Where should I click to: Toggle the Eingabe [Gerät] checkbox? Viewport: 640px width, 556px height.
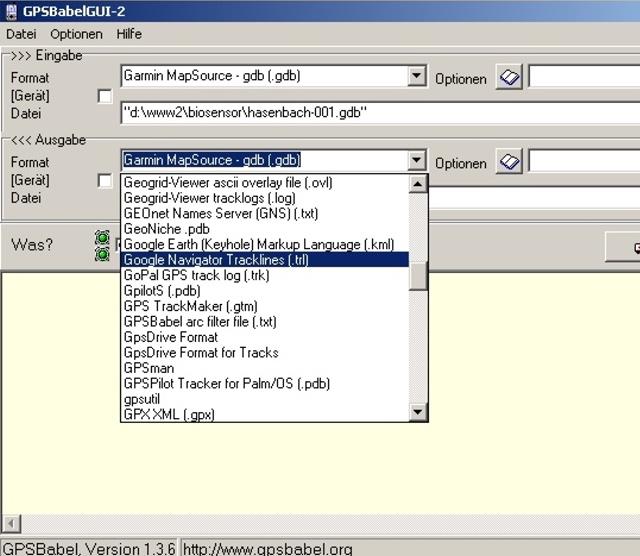105,96
